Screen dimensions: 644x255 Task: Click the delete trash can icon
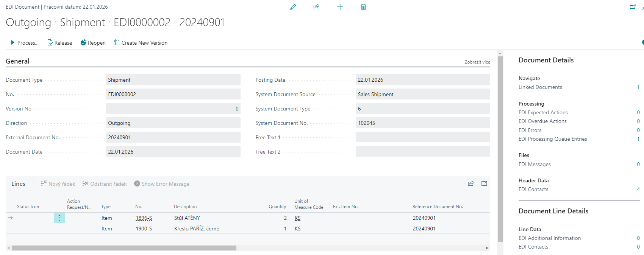(x=364, y=7)
